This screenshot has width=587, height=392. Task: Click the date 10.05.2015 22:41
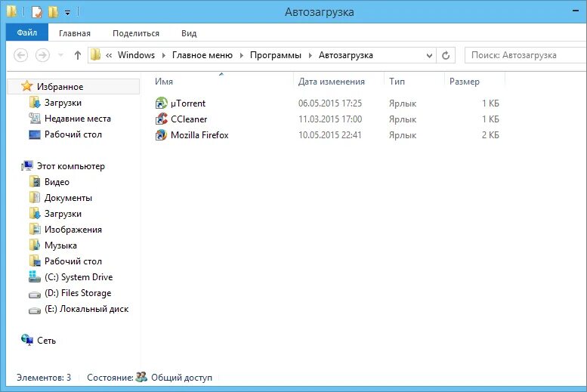tap(330, 134)
